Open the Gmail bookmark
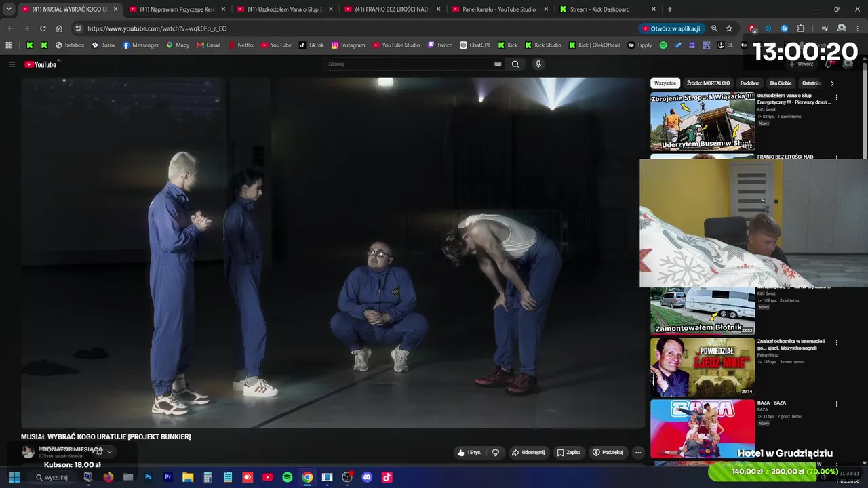Screen dimensions: 868x488 pyautogui.click(x=208, y=45)
